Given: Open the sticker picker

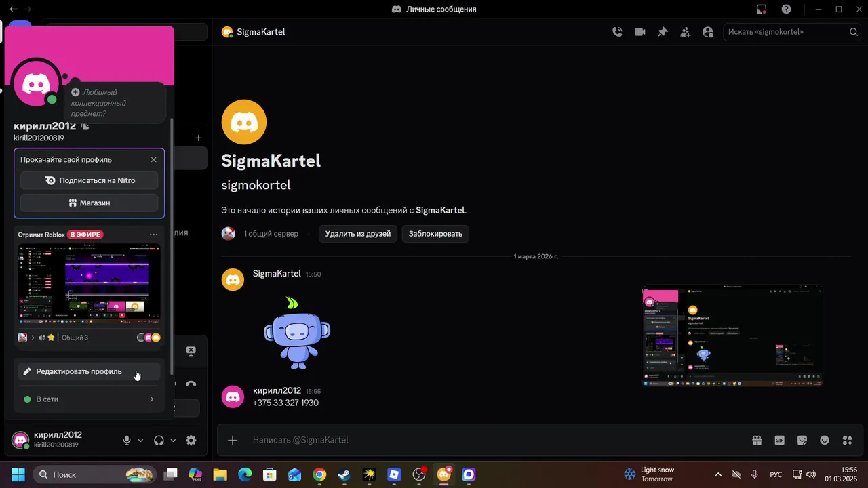Looking at the screenshot, I should pyautogui.click(x=802, y=441).
